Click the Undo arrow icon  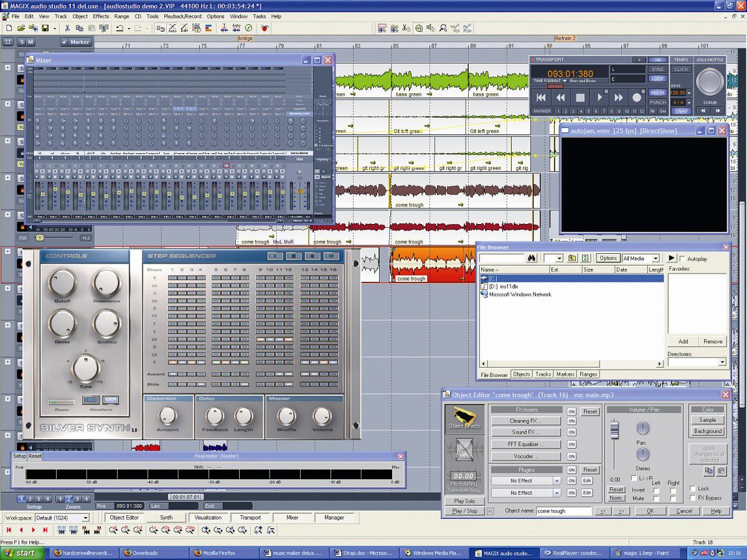coord(119,28)
